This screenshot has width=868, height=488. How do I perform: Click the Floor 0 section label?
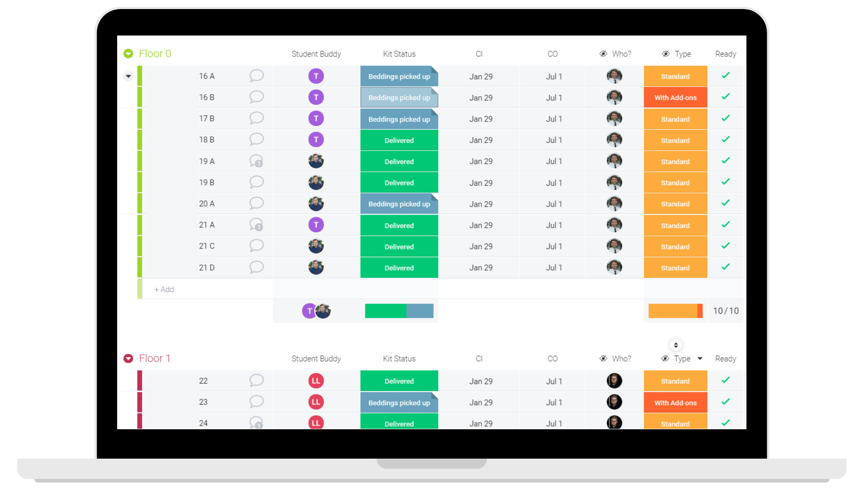(156, 54)
